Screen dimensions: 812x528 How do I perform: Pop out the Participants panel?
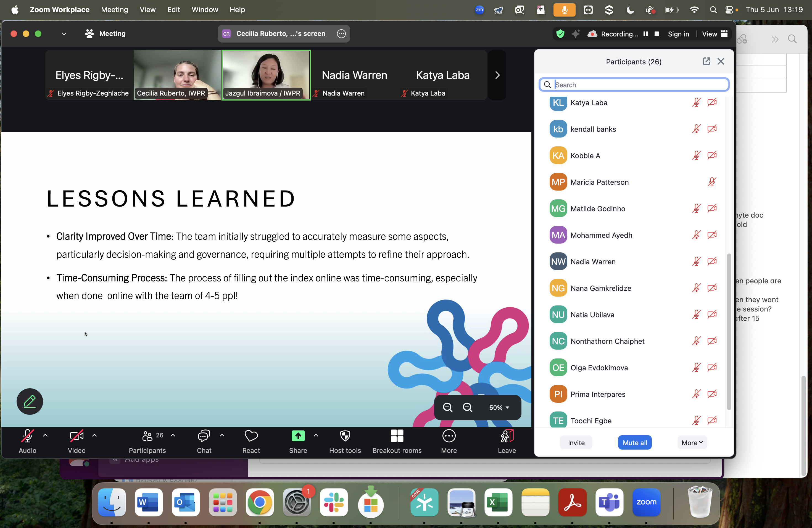point(706,61)
